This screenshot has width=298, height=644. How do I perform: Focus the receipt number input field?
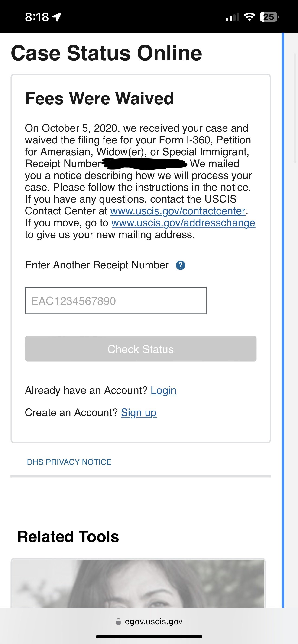coord(116,300)
